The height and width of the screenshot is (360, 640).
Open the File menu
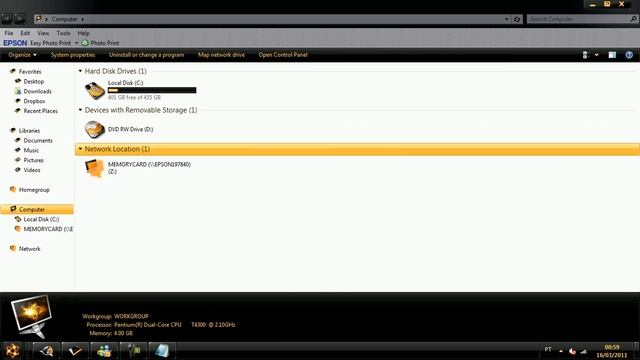point(9,33)
